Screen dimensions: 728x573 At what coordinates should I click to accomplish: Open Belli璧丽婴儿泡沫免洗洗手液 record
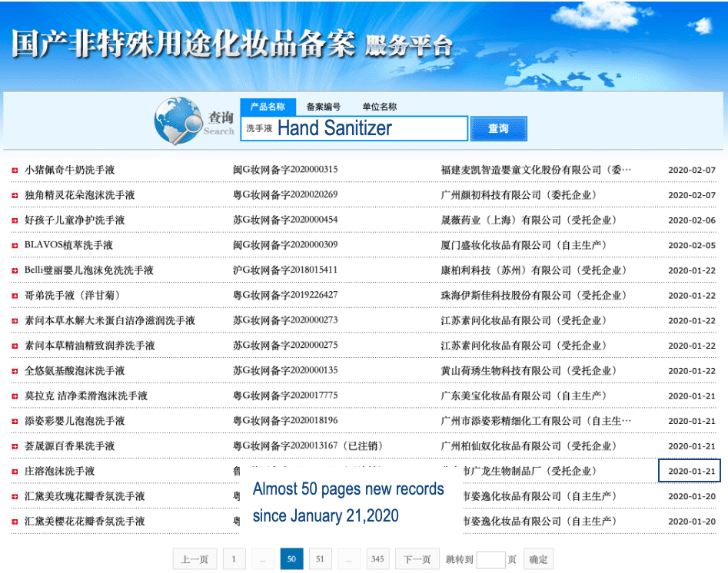[88, 270]
